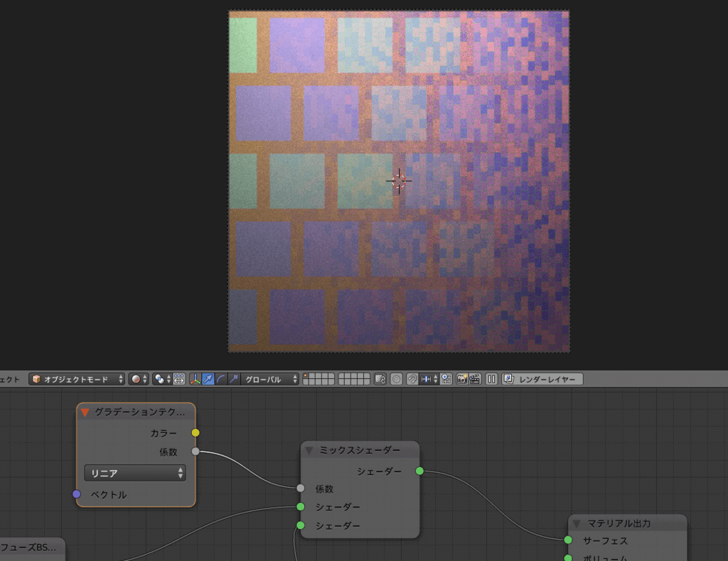Click the first layer button block
This screenshot has height=561, width=728.
pyautogui.click(x=318, y=380)
